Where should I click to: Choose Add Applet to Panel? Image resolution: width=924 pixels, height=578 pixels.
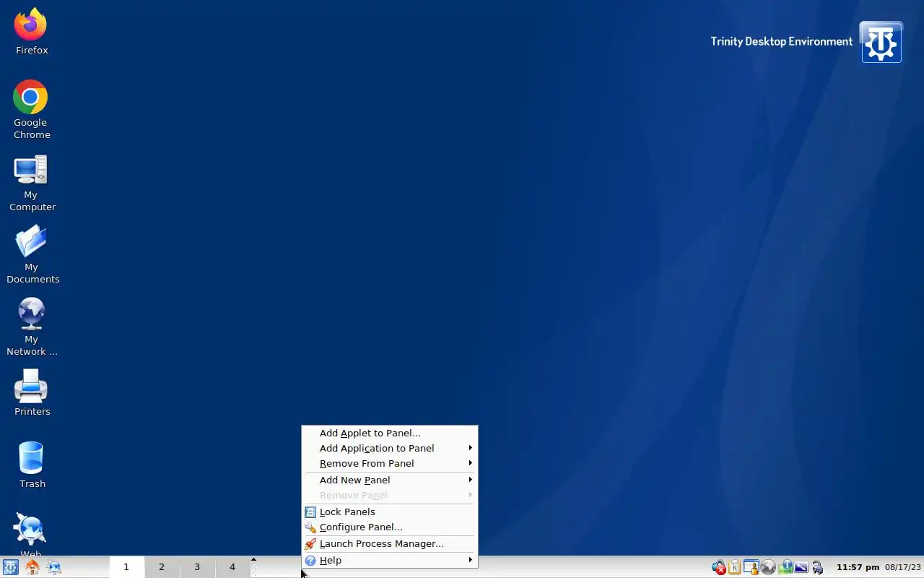tap(389, 433)
